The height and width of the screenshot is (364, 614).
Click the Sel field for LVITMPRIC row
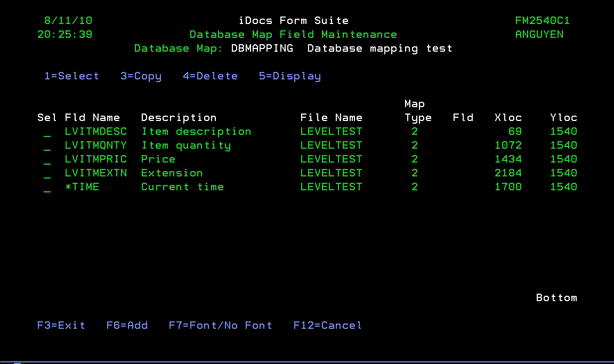tap(47, 160)
